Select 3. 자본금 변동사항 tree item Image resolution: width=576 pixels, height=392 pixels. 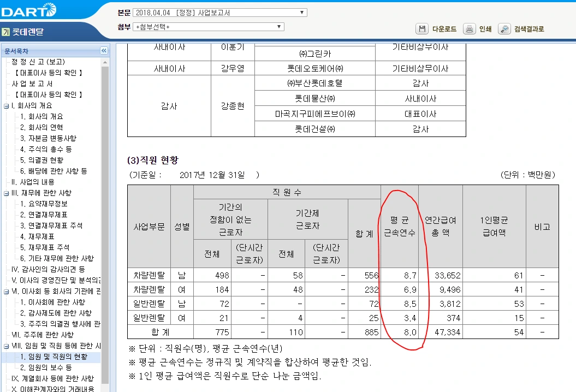[x=48, y=139]
